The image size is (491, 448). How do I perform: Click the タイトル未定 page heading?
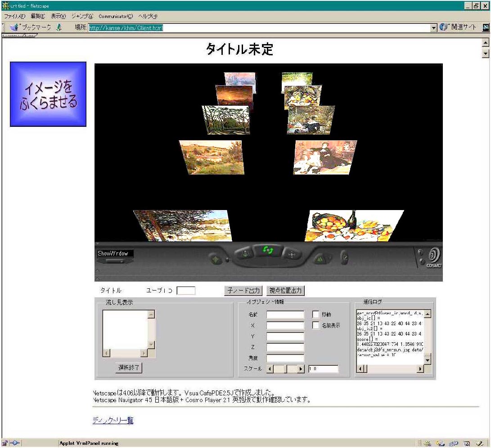[x=239, y=49]
